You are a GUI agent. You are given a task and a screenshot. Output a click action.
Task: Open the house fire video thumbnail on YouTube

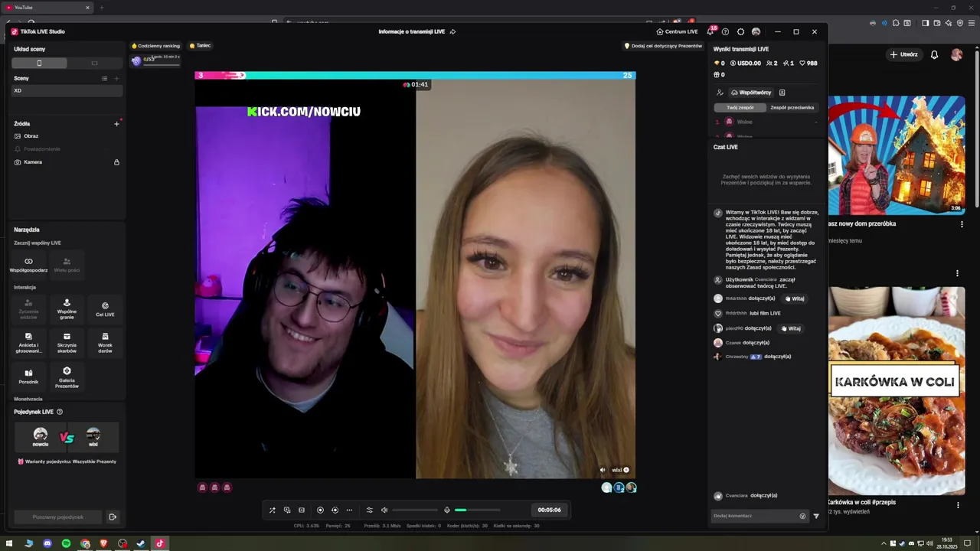(897, 155)
